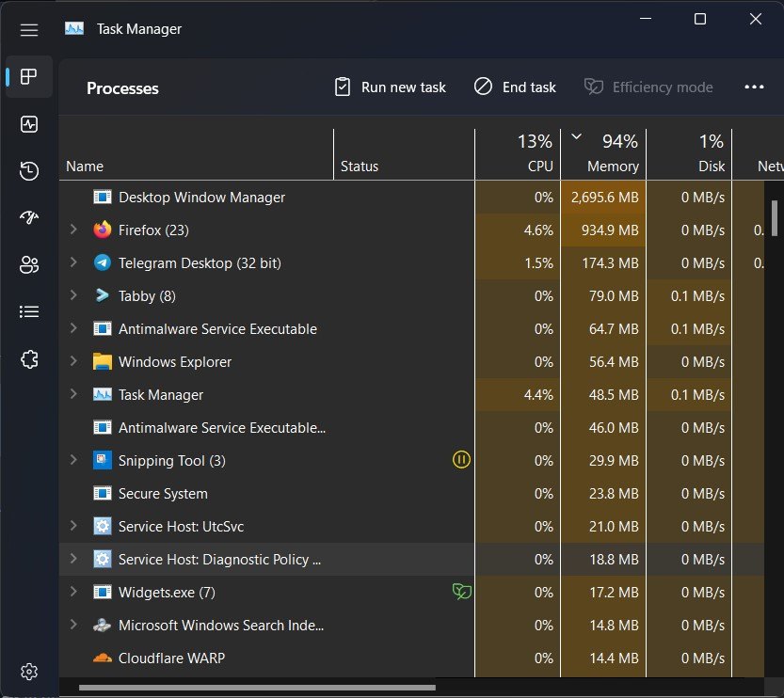Open Startup apps page in sidebar

(29, 217)
